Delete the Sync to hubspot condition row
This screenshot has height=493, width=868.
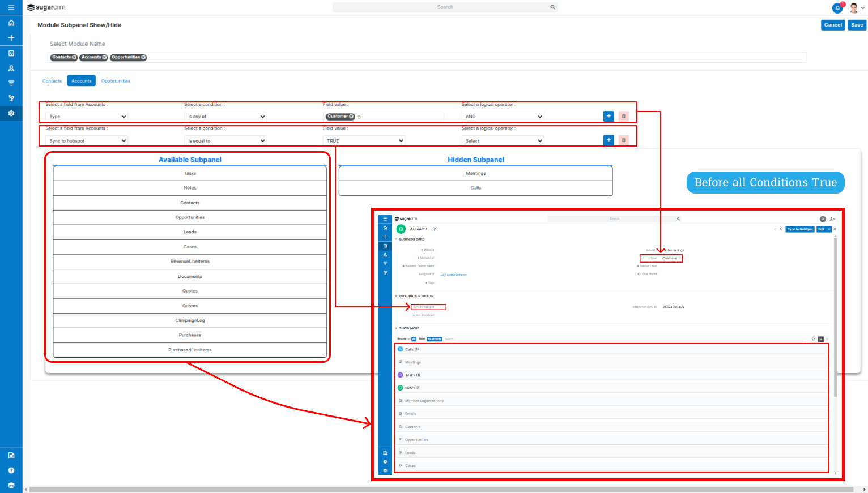(624, 140)
